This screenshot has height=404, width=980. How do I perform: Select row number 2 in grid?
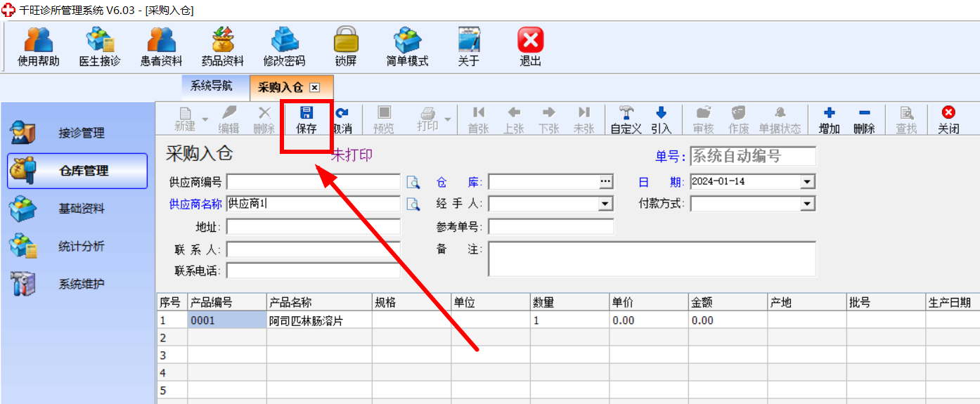point(172,338)
